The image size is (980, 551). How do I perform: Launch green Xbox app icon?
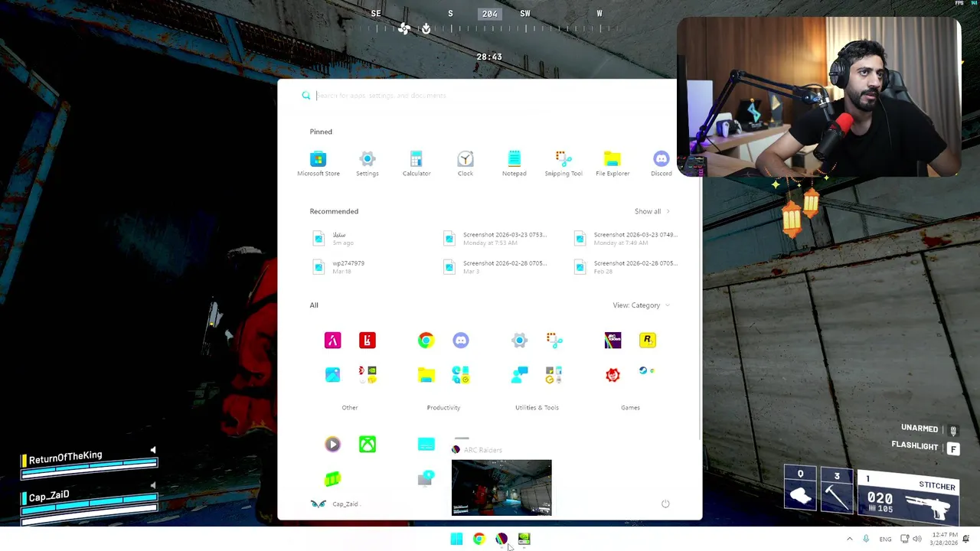click(x=367, y=444)
